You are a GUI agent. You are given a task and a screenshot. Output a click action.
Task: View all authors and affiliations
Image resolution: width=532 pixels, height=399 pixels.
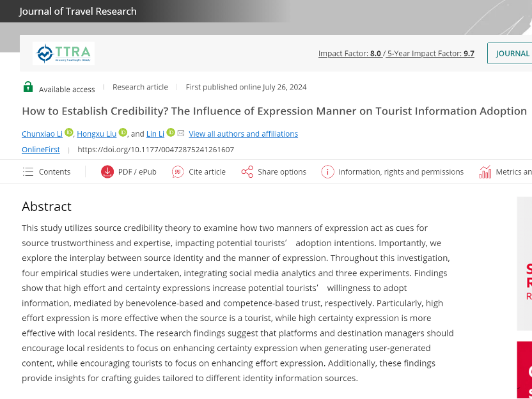243,134
